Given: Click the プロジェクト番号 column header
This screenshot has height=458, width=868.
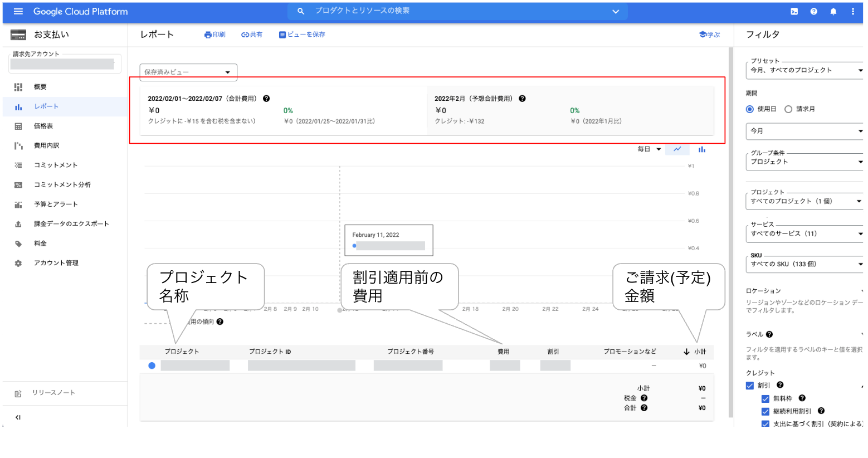Looking at the screenshot, I should [x=411, y=352].
